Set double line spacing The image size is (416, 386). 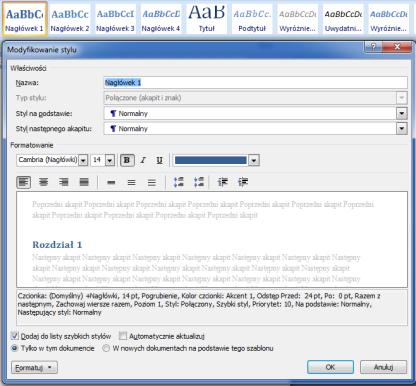[x=152, y=182]
